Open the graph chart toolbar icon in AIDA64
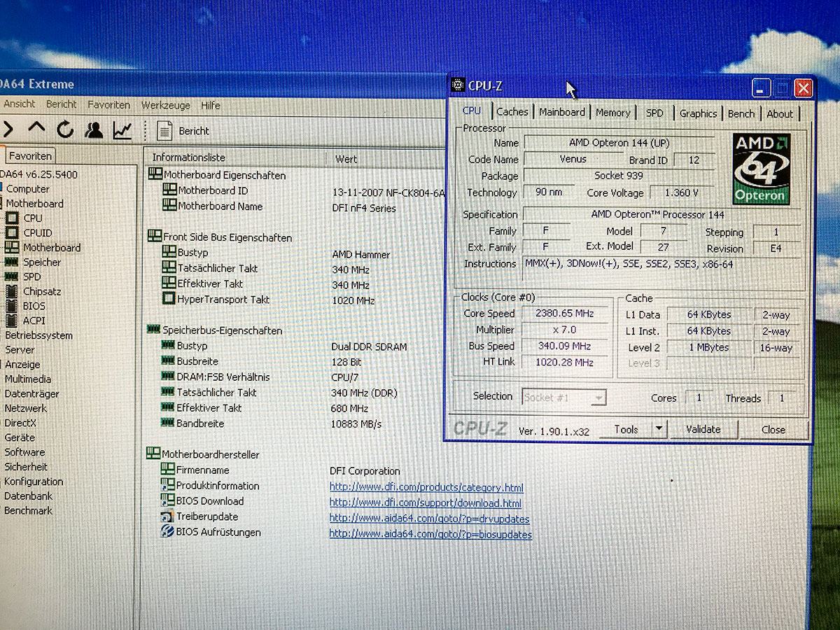This screenshot has width=840, height=630. [122, 129]
